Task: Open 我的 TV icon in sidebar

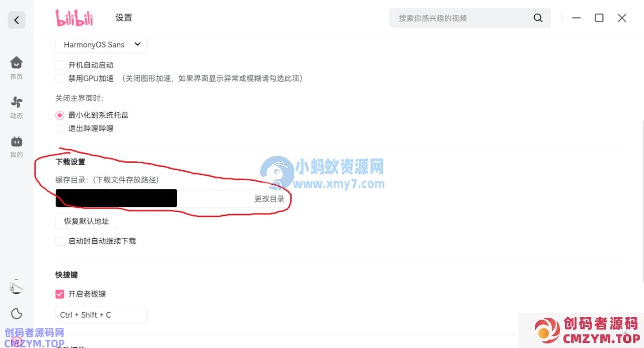Action: [17, 147]
